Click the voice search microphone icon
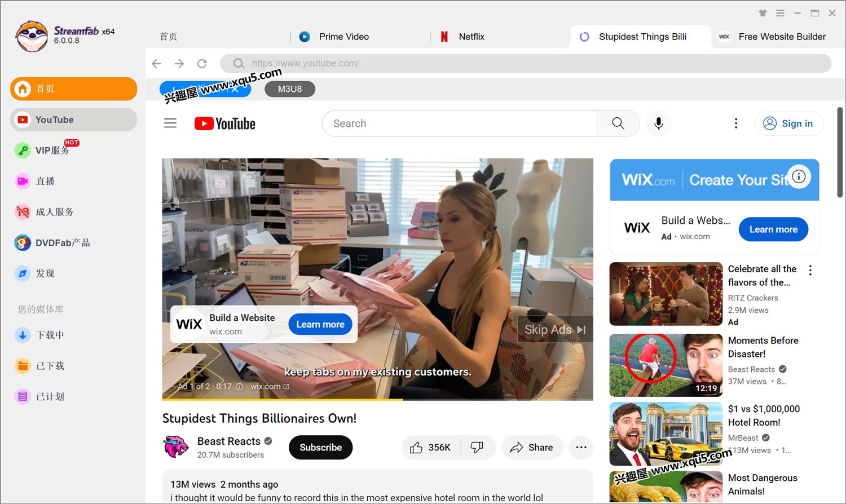The image size is (846, 504). click(x=658, y=123)
